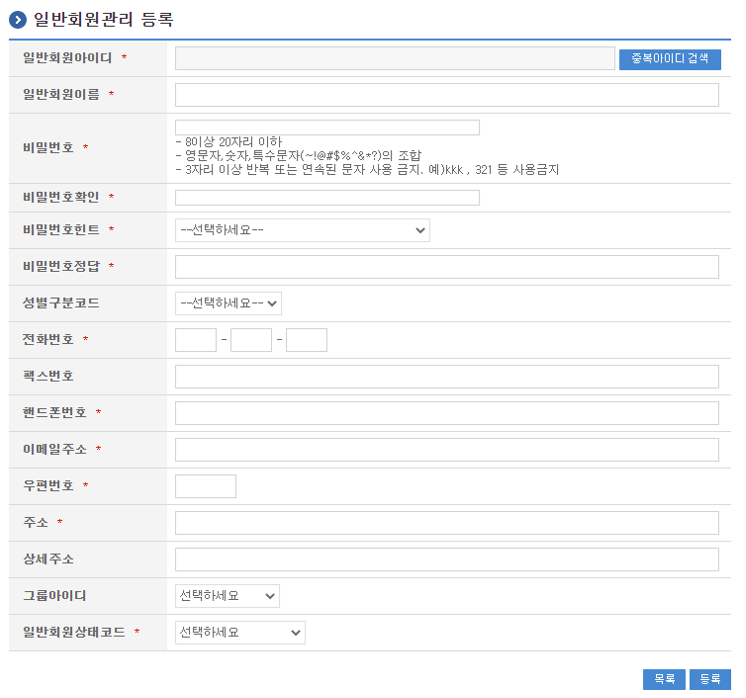Click the 핸드폰번호 input field
Screen dimensions: 746x698
click(446, 413)
